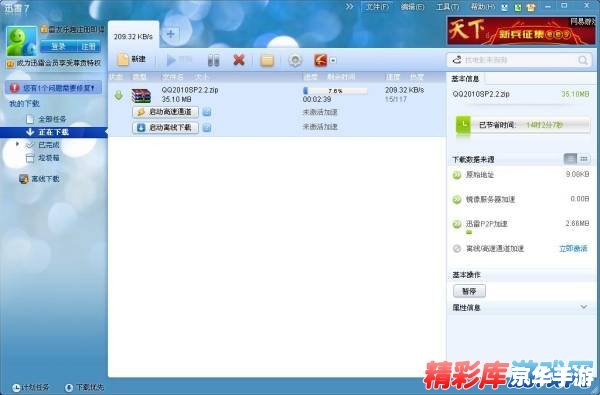This screenshot has width=600, height=395.
Task: Click 下载优先 in the status bar
Action: point(84,387)
